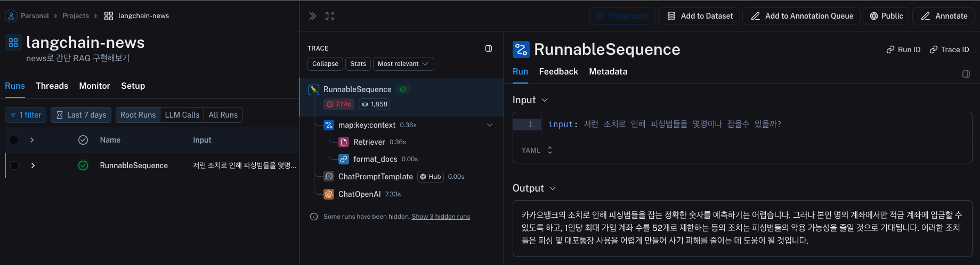
Task: Click the map:key:context node icon
Action: [x=329, y=125]
